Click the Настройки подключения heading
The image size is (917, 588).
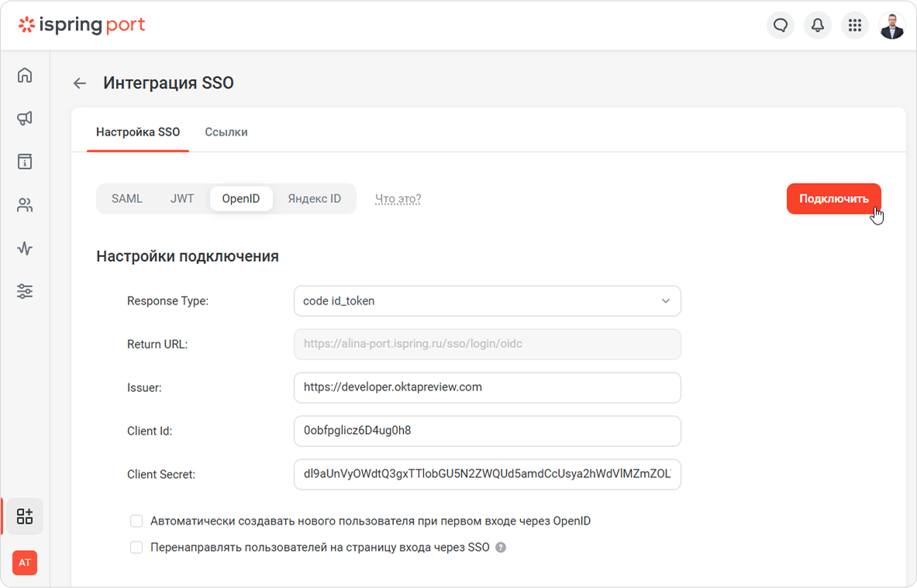pyautogui.click(x=187, y=256)
